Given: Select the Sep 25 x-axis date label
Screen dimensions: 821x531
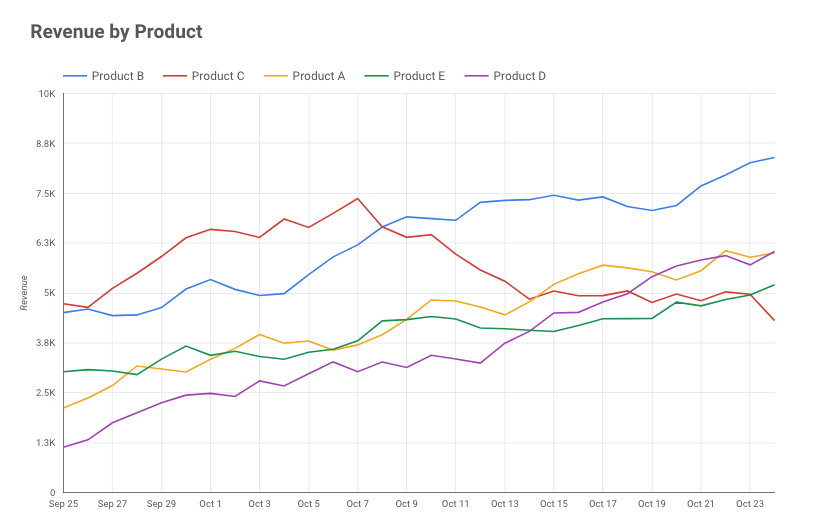Looking at the screenshot, I should (x=63, y=504).
